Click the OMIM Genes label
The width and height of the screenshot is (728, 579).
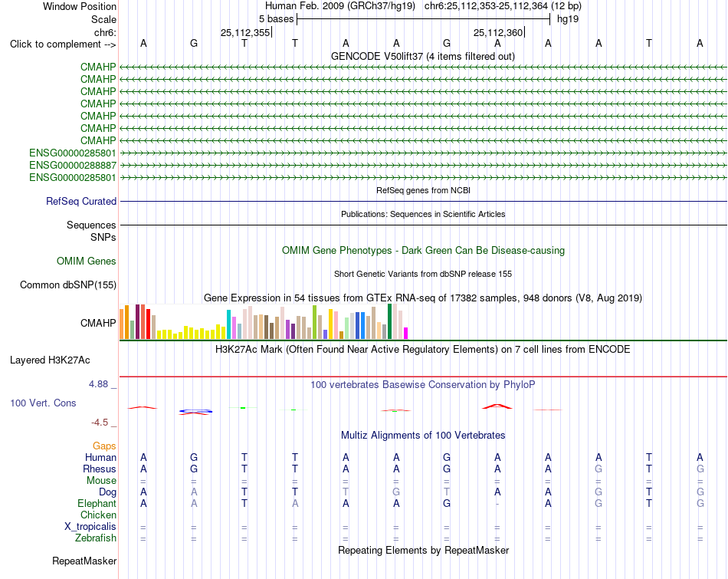(86, 262)
